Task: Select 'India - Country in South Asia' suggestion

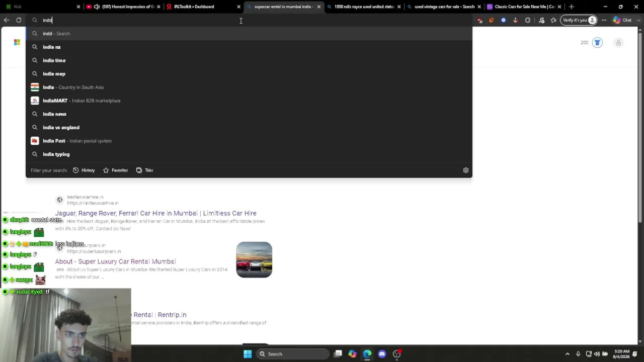Action: pyautogui.click(x=249, y=87)
